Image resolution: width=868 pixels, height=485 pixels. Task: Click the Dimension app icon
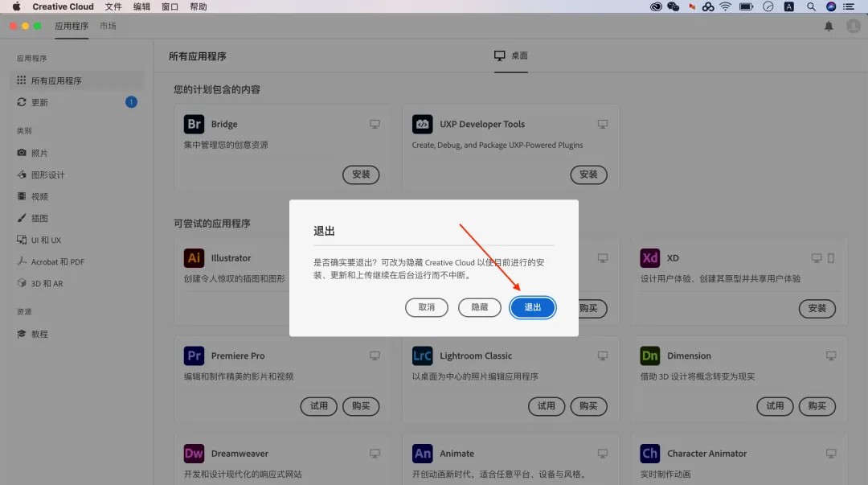(650, 356)
